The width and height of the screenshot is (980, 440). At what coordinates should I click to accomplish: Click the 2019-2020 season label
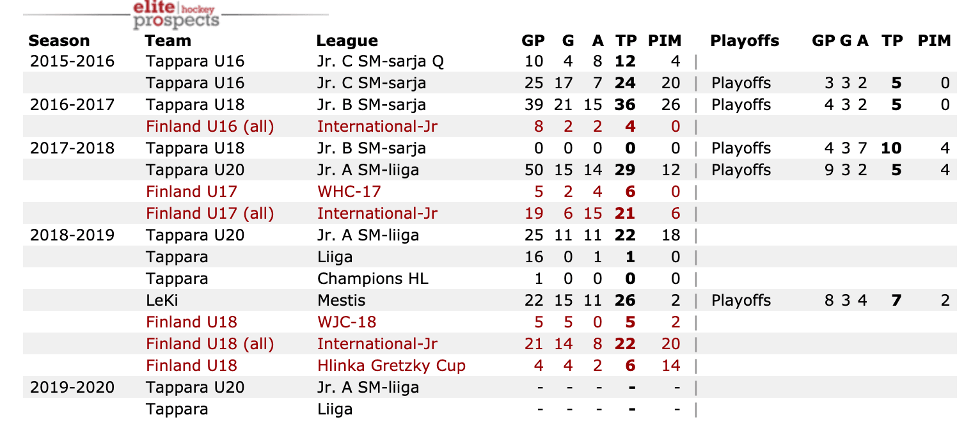point(72,388)
